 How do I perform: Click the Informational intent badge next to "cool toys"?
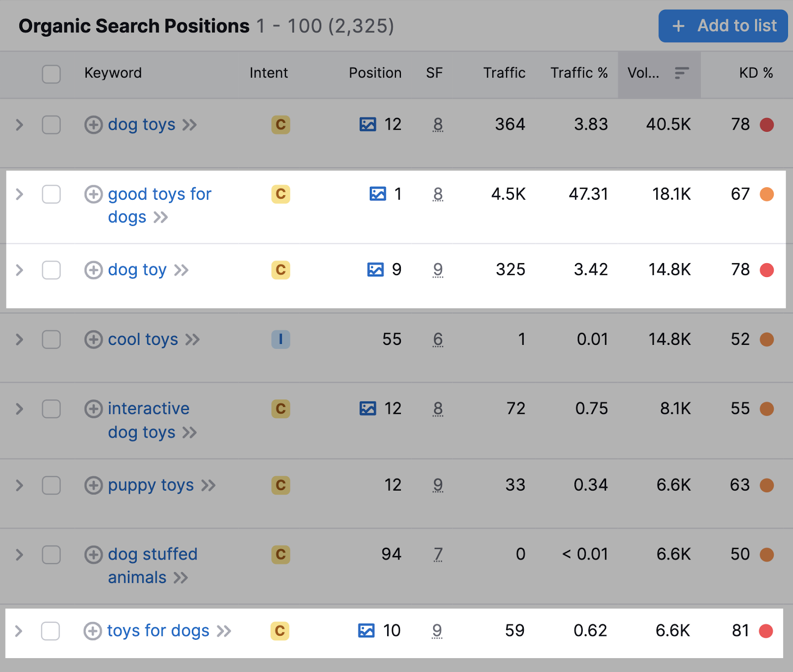click(281, 339)
